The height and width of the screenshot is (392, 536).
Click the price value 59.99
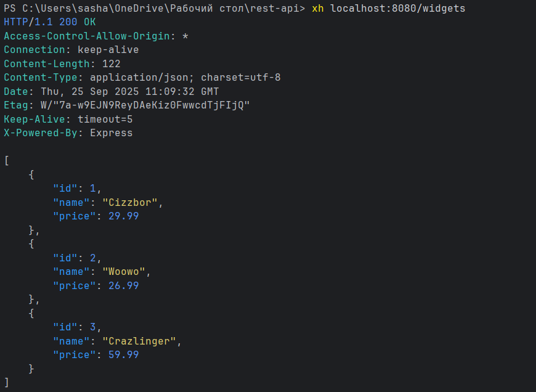(124, 355)
